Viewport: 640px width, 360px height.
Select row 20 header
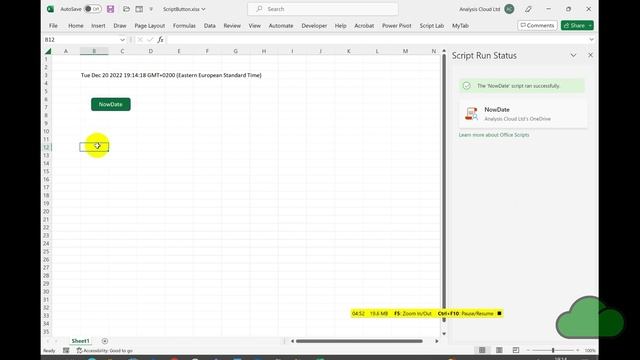click(x=46, y=211)
